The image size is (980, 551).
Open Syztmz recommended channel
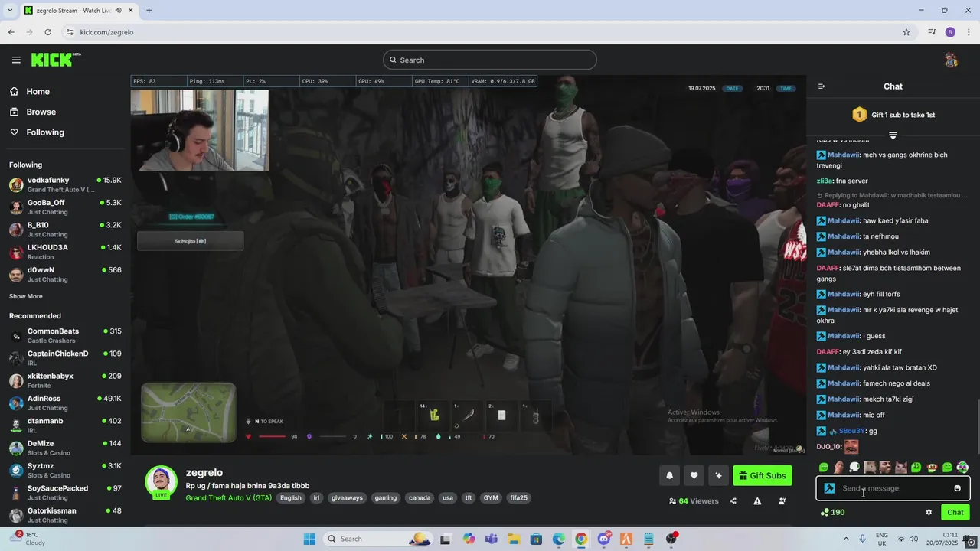[x=65, y=470]
